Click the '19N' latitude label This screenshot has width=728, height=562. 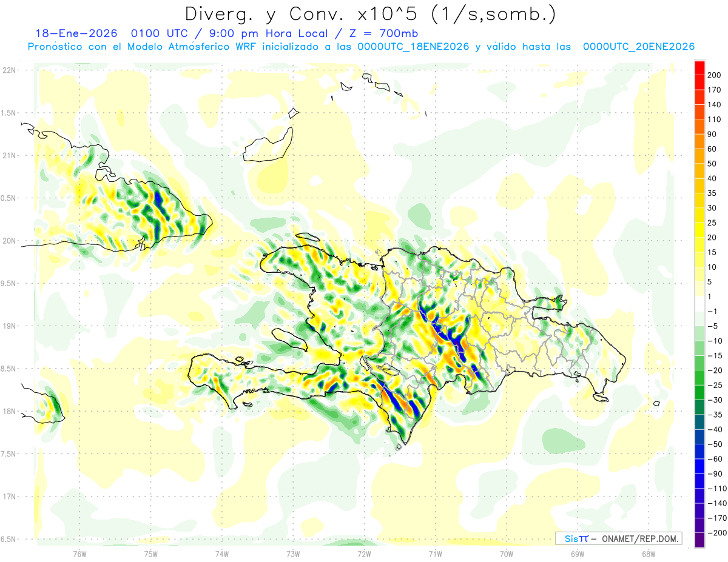(x=9, y=326)
